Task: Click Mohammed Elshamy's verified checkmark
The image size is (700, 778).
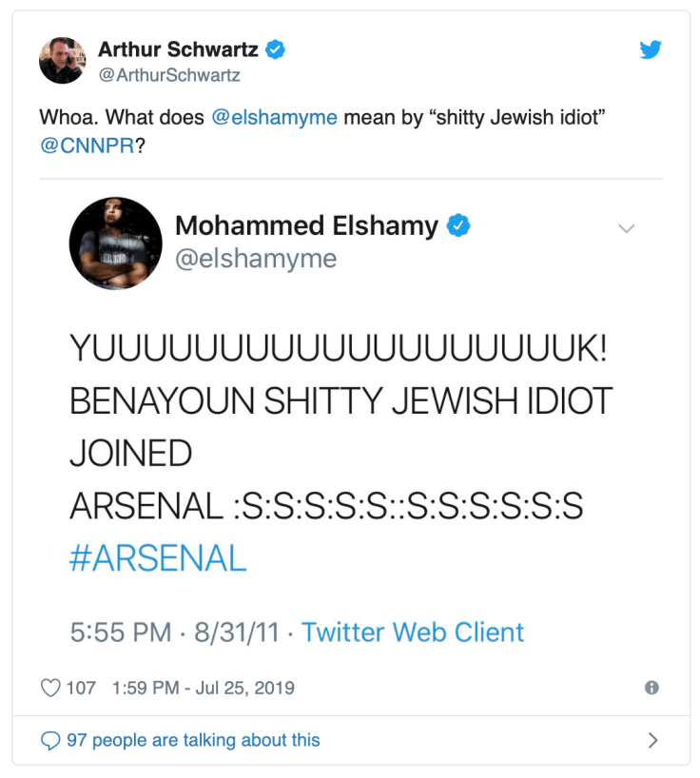Action: click(460, 225)
